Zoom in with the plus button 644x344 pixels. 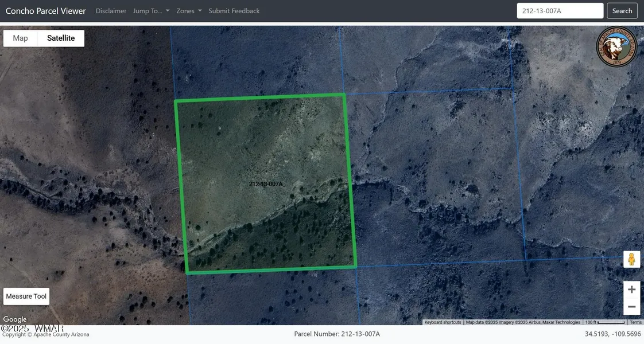click(631, 290)
